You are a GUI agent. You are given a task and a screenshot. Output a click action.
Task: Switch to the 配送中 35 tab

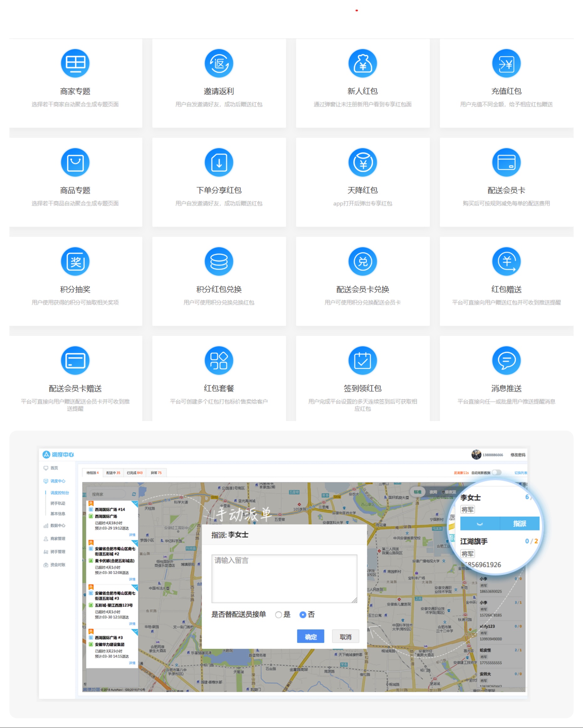pyautogui.click(x=113, y=473)
